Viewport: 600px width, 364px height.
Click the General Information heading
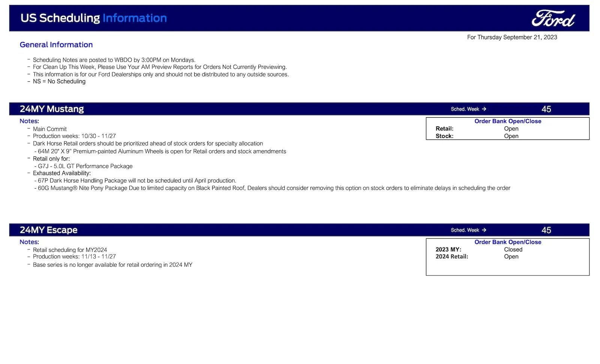pyautogui.click(x=56, y=45)
